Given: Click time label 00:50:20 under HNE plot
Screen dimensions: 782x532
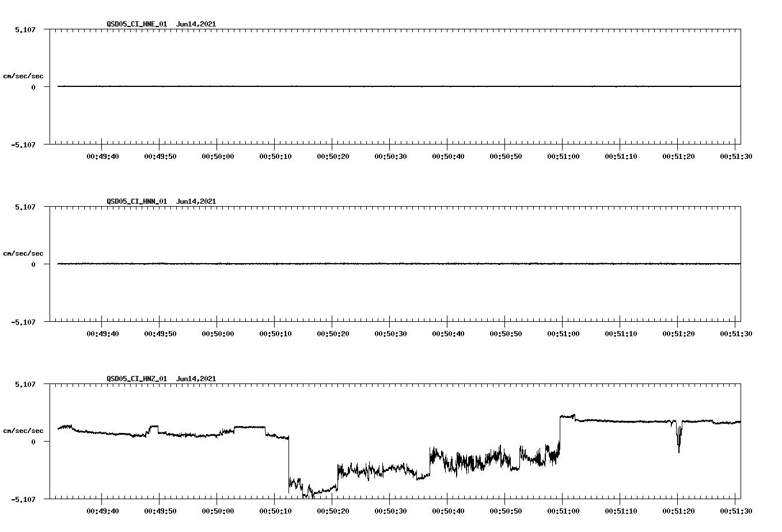Looking at the screenshot, I should pyautogui.click(x=333, y=156).
